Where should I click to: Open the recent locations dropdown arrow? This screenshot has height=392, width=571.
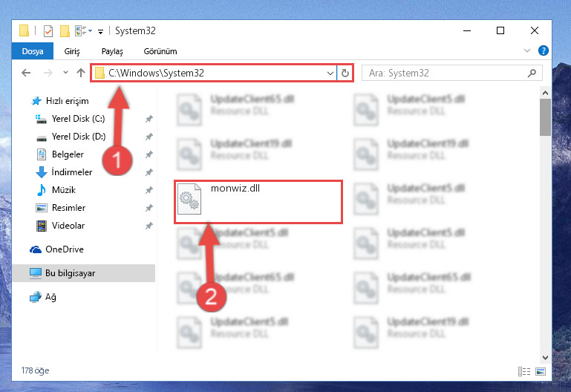pyautogui.click(x=65, y=73)
